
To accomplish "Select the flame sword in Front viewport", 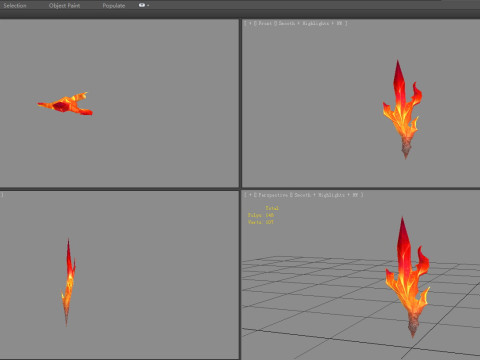I will coord(402,113).
